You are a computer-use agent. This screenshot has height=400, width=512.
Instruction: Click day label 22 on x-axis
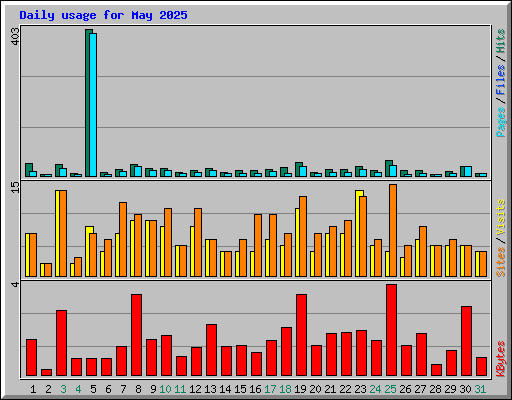345,389
